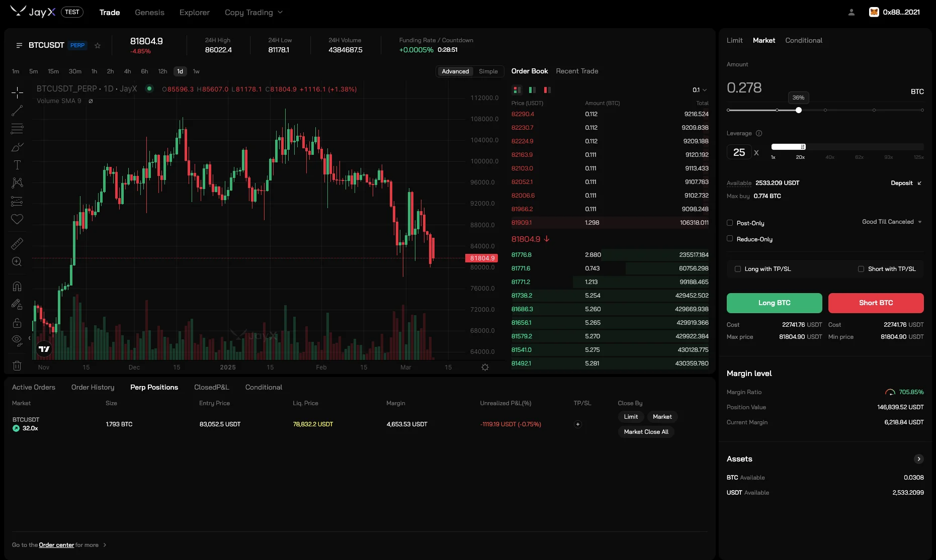Image resolution: width=936 pixels, height=560 pixels.
Task: Open the Good Till Canceled dropdown
Action: pyautogui.click(x=892, y=222)
